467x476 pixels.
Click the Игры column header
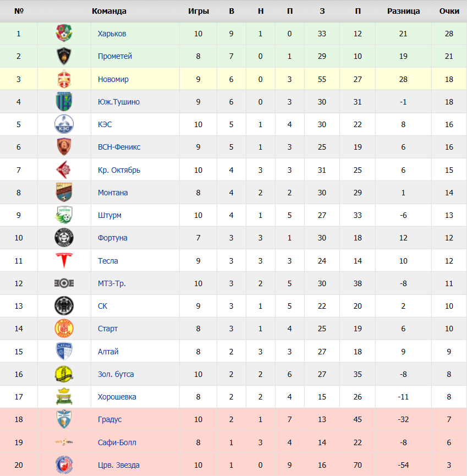(x=199, y=11)
